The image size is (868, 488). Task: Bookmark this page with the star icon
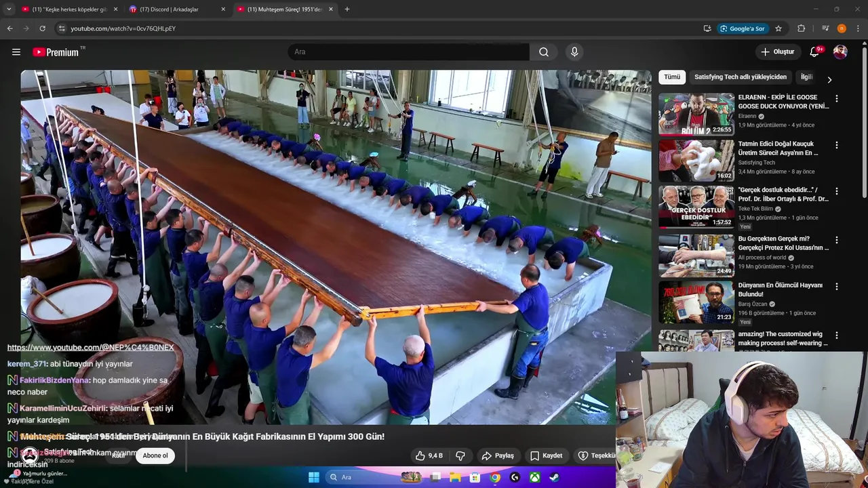(x=778, y=28)
